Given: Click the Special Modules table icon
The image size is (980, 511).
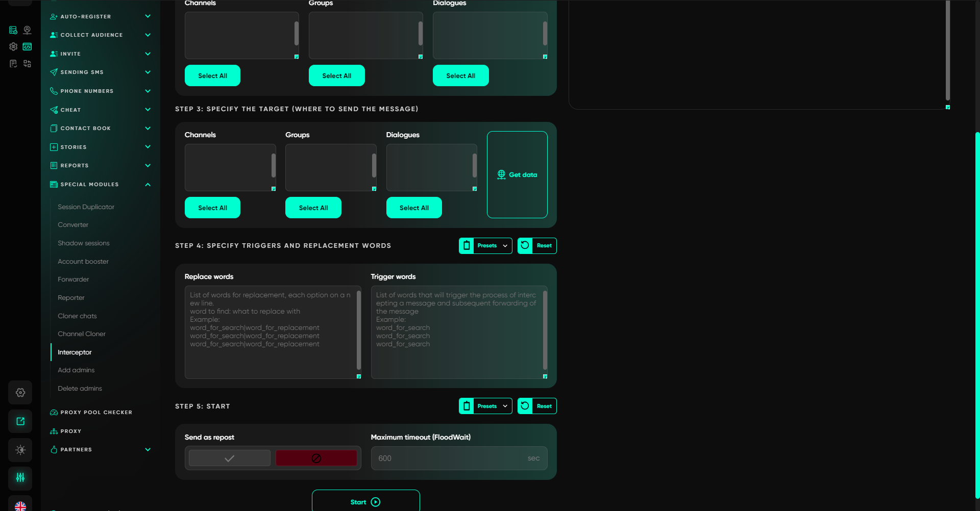Looking at the screenshot, I should 54,185.
